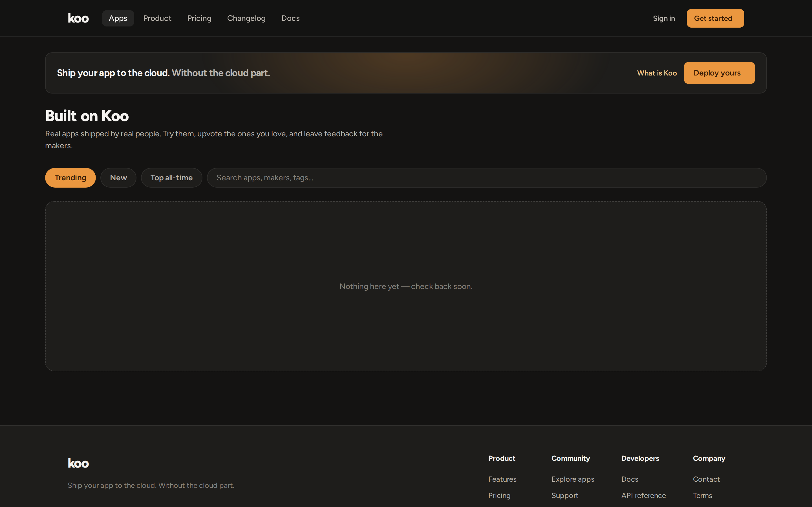
Task: Open API reference footer link
Action: (643, 495)
